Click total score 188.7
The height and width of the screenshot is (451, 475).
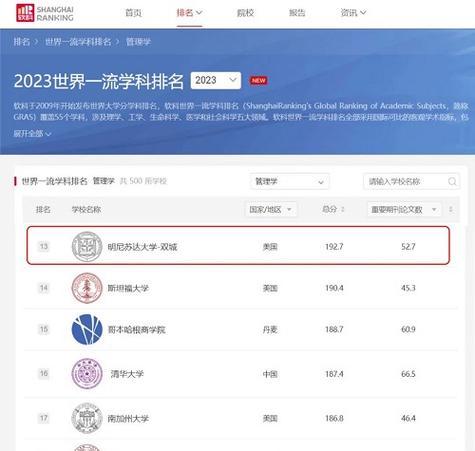coord(334,329)
